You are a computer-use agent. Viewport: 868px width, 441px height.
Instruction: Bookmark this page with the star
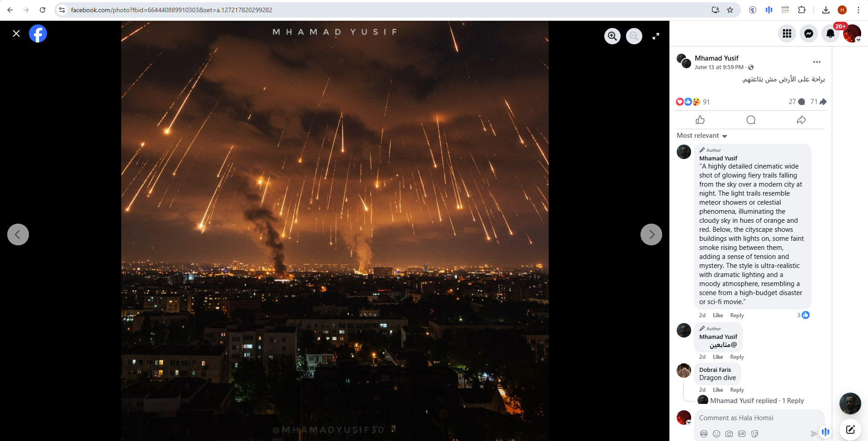pyautogui.click(x=730, y=10)
